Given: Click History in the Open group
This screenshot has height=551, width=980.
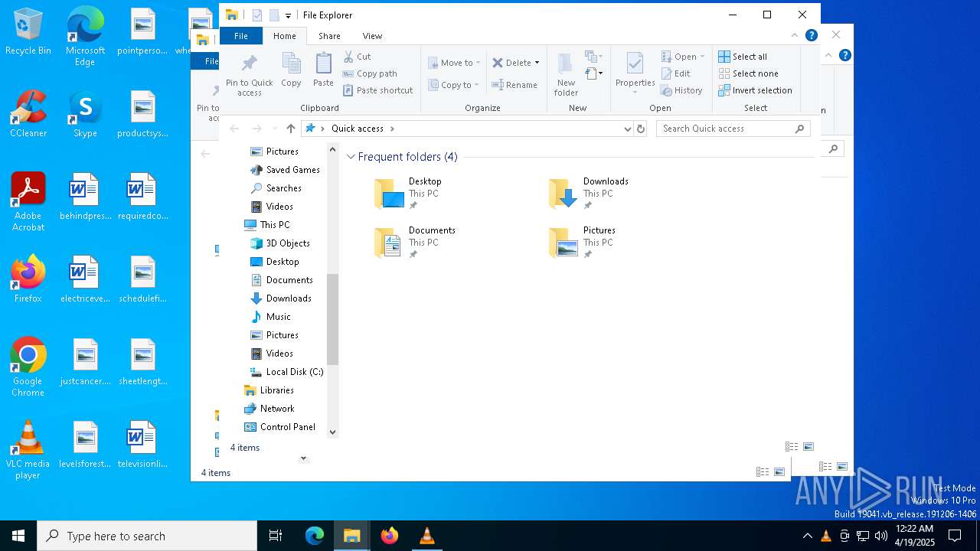Looking at the screenshot, I should tap(681, 90).
